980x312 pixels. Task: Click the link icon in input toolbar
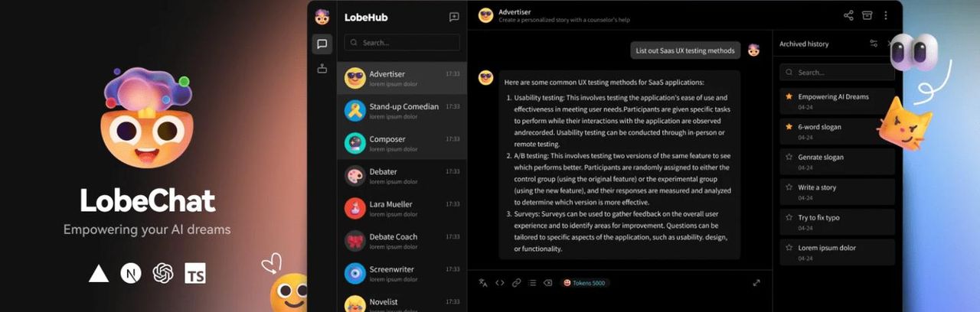click(x=516, y=283)
